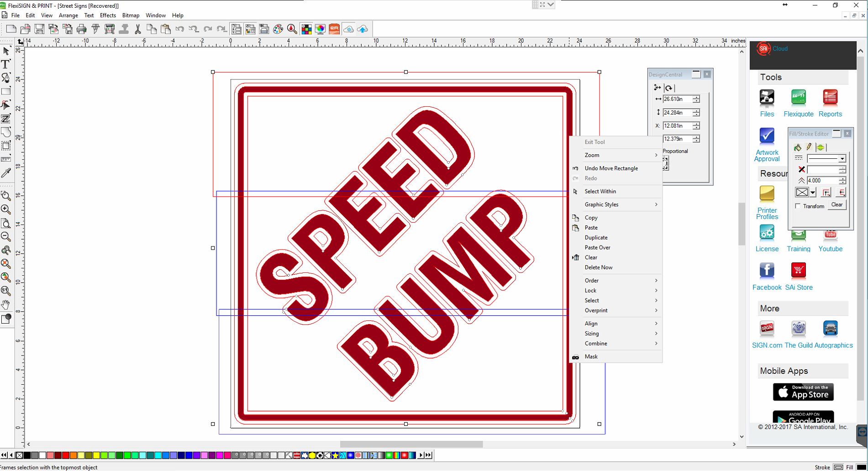Open the Bitmap menu

(131, 16)
